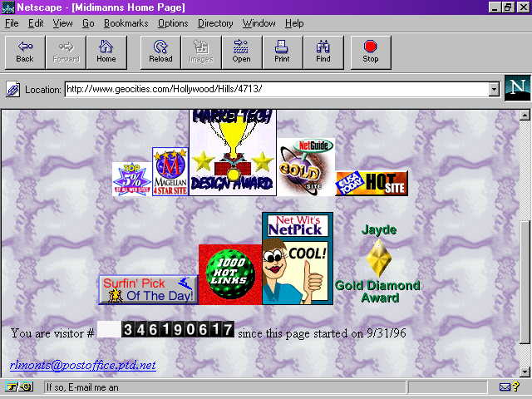Click the location link icon beside Location

13,90
